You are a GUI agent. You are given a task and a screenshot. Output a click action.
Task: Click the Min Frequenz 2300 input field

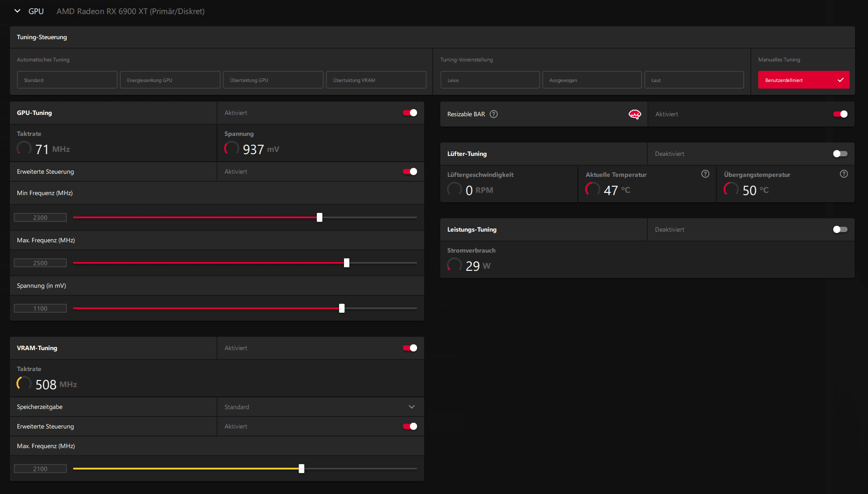(x=40, y=217)
